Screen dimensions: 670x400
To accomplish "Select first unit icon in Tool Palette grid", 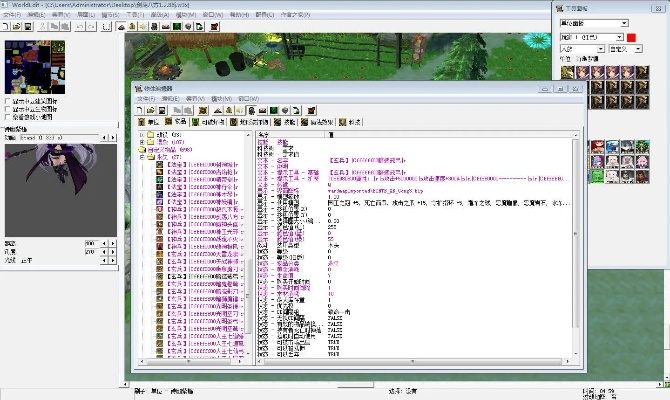I will (x=567, y=72).
